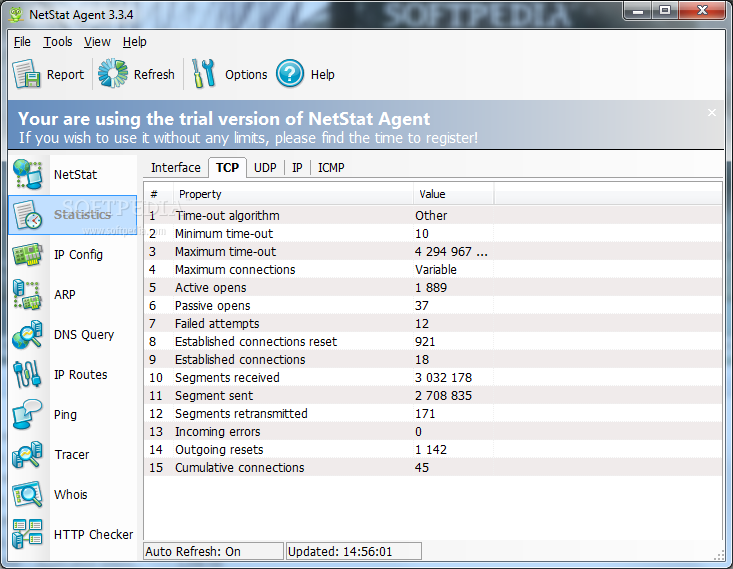The height and width of the screenshot is (569, 733).
Task: Select the Cumulative connections row
Action: (433, 468)
